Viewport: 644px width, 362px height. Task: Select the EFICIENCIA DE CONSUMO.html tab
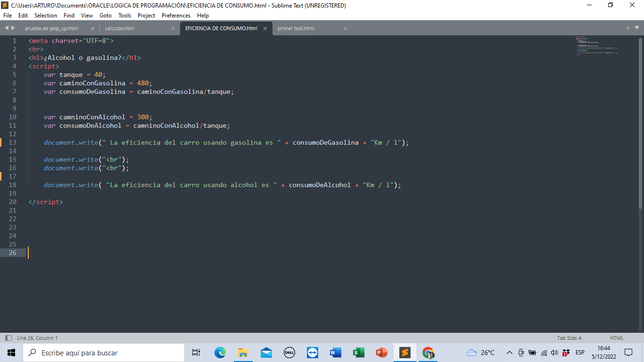click(x=221, y=28)
